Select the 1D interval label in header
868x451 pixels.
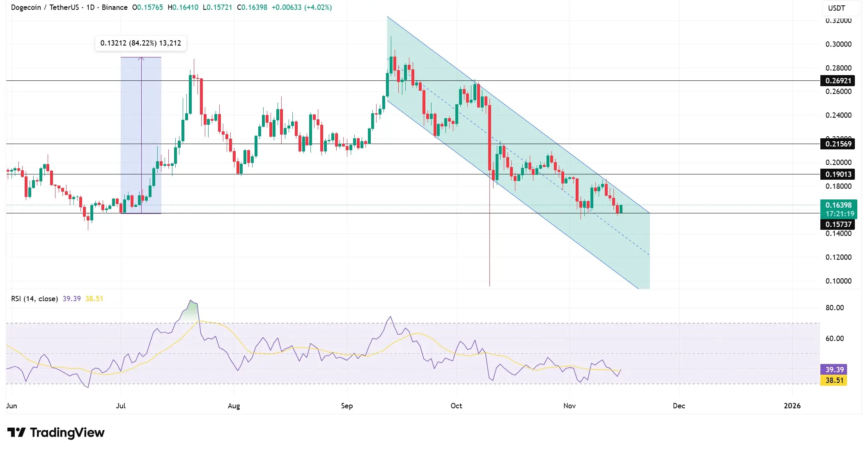pos(90,7)
